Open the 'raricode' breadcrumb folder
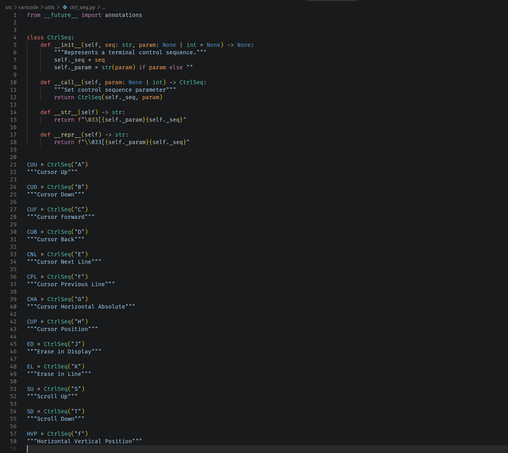Viewport: 508px width, 453px height. pos(28,7)
